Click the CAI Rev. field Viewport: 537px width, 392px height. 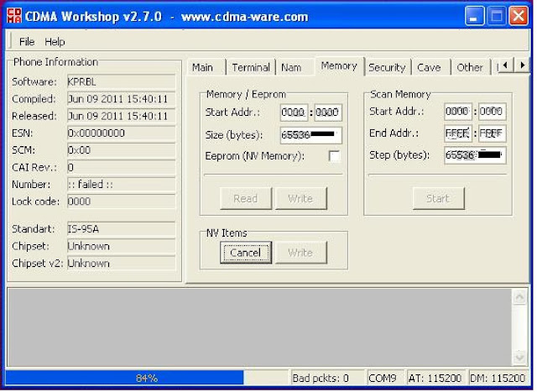[121, 168]
